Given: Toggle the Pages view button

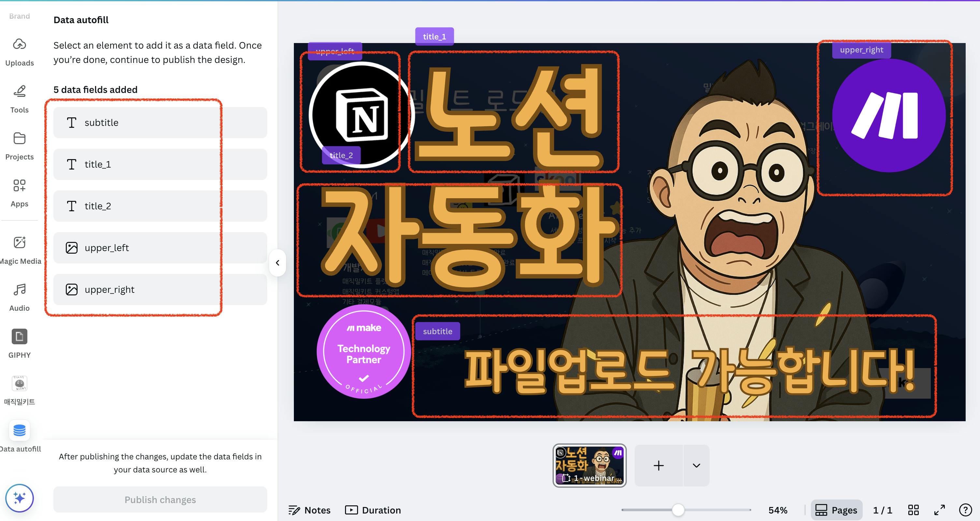Looking at the screenshot, I should (837, 510).
